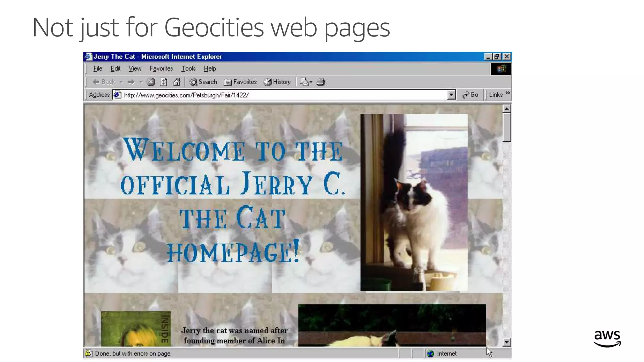
Task: Open the Forward history dropdown arrow
Action: click(x=141, y=82)
